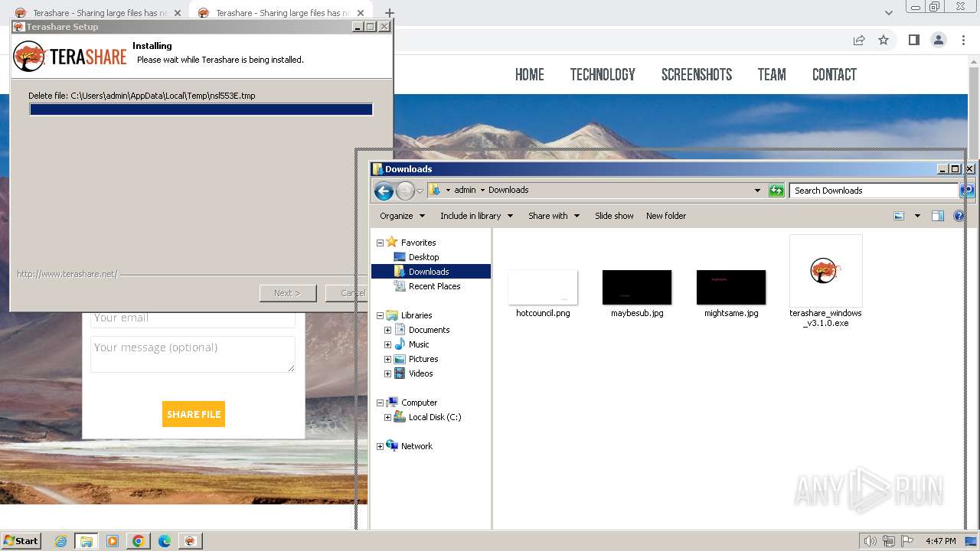Open CONTACT in website navigation
The width and height of the screenshot is (980, 551).
click(x=835, y=74)
